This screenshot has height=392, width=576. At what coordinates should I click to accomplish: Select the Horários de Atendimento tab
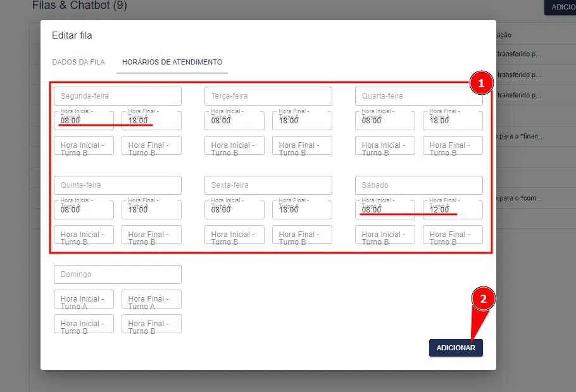tap(172, 62)
